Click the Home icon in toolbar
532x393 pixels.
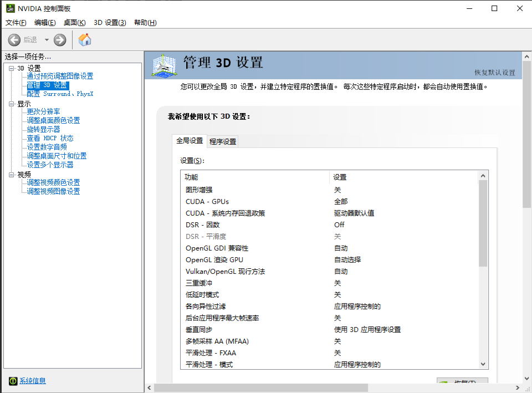point(85,40)
